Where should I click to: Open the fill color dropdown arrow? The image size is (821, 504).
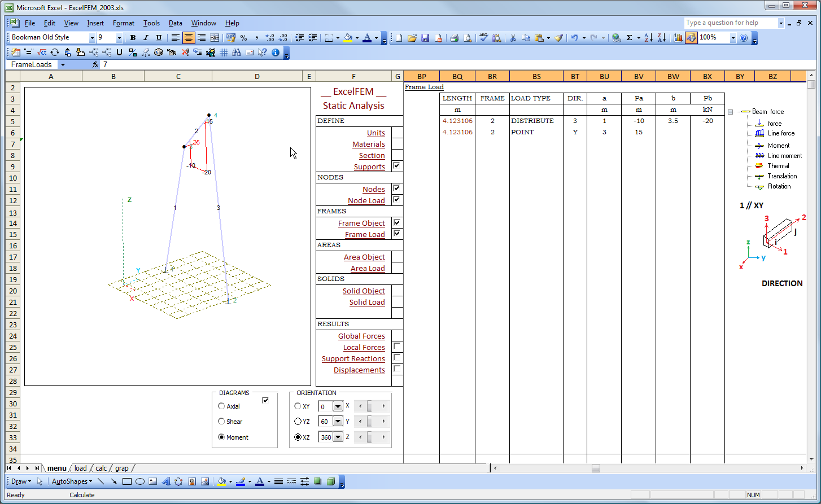coord(357,38)
